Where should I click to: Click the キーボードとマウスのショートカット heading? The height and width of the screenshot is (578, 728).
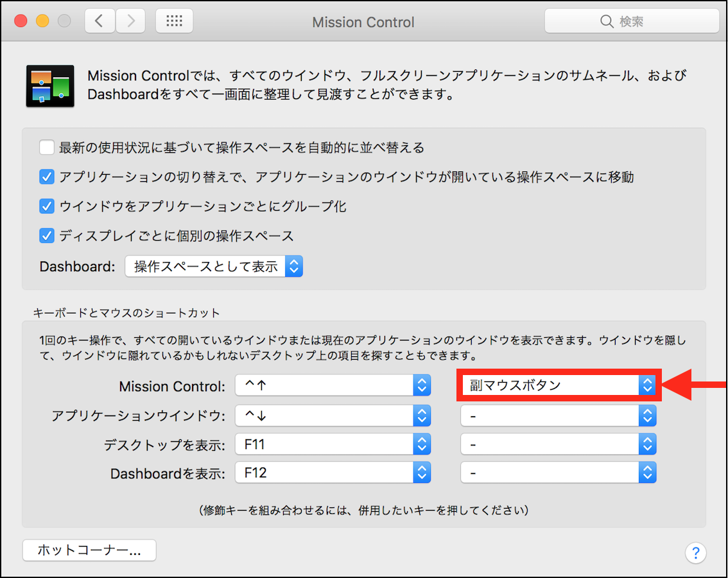point(126,313)
